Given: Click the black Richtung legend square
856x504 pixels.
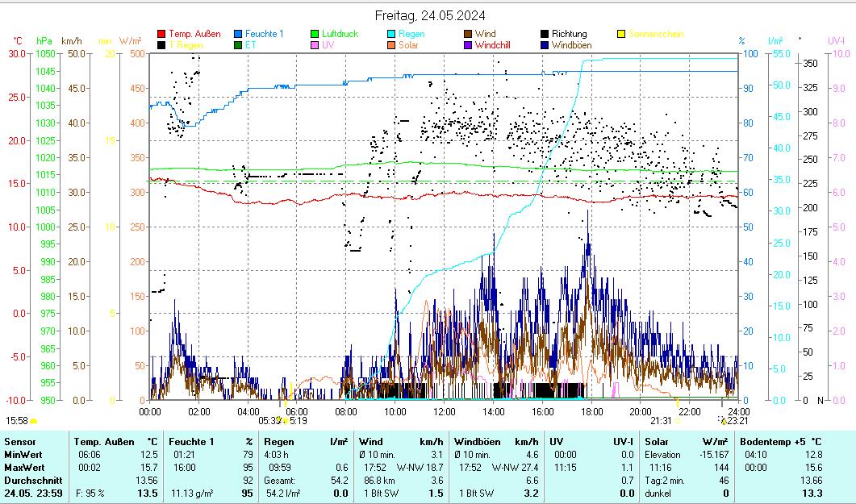Looking at the screenshot, I should tap(545, 34).
